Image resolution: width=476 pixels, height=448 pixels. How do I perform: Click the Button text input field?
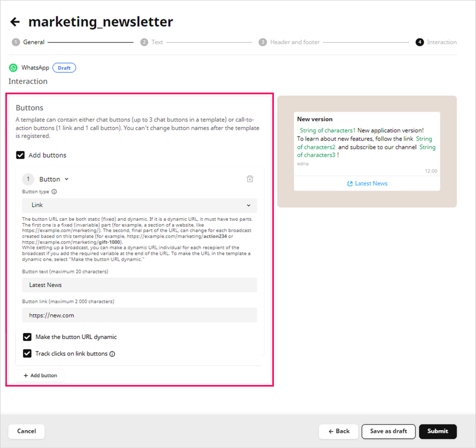(139, 285)
